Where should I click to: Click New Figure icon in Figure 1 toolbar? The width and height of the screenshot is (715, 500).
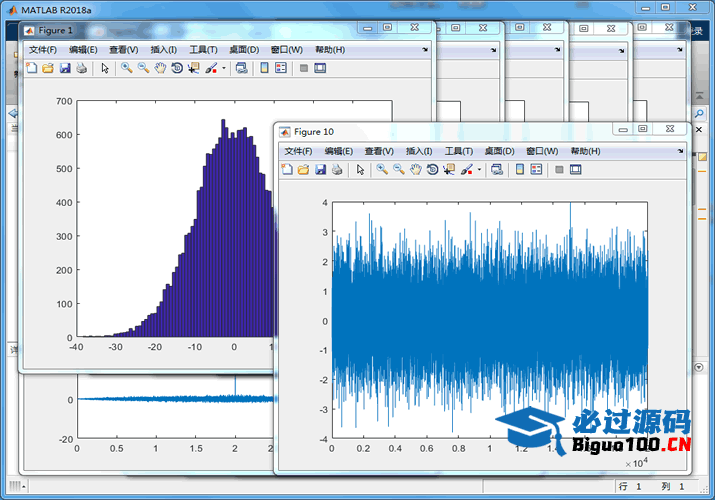31,68
